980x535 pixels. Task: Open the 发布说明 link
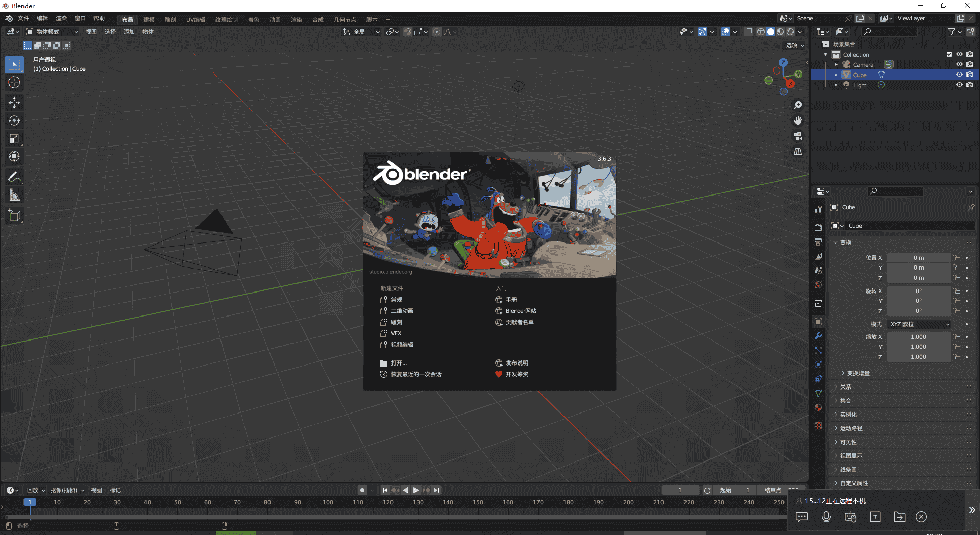(517, 363)
